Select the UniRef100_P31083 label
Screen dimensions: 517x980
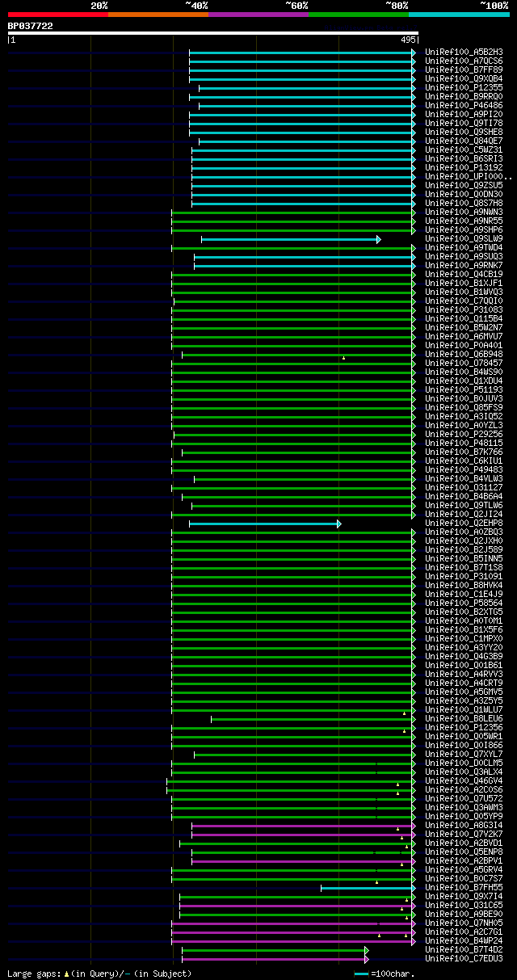[x=464, y=309]
